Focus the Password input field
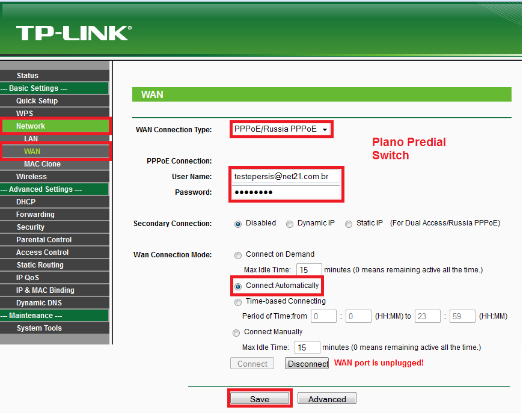 coord(286,192)
